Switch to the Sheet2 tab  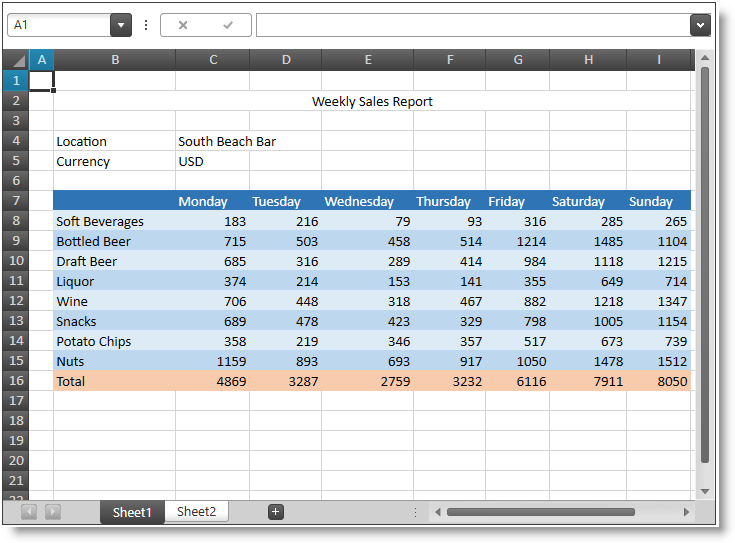tap(196, 512)
